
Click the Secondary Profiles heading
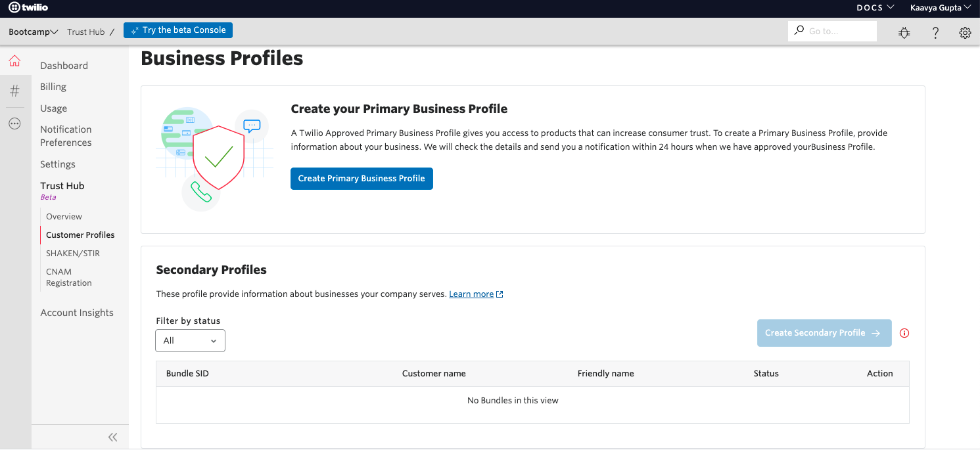[x=212, y=270]
